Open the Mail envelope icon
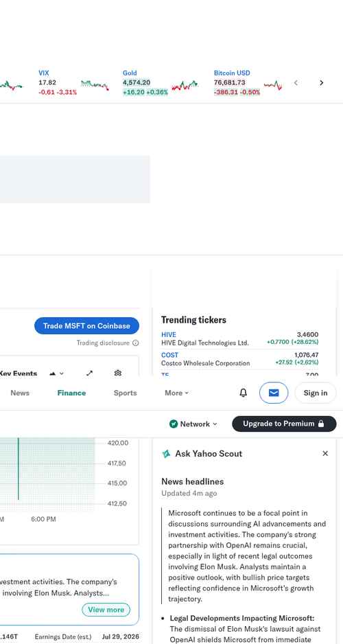 pyautogui.click(x=274, y=393)
